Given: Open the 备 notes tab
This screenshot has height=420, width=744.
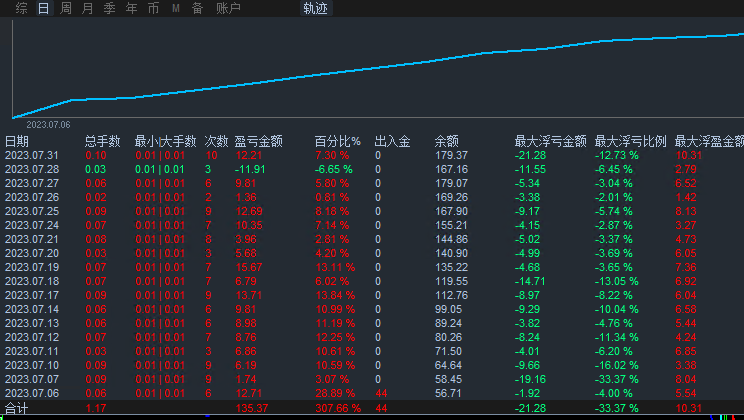Looking at the screenshot, I should point(197,8).
